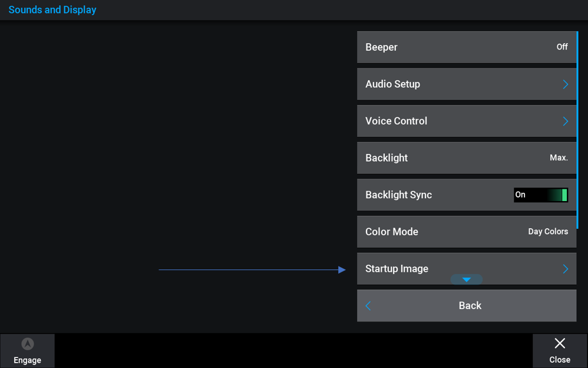Change Color Mode from Day Colors
This screenshot has width=588, height=368.
point(548,232)
